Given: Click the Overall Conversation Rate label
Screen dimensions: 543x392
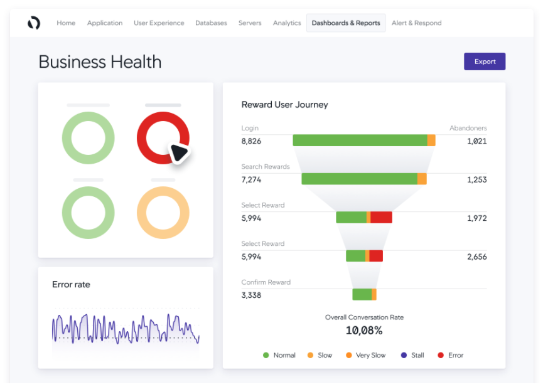Looking at the screenshot, I should pyautogui.click(x=364, y=317).
